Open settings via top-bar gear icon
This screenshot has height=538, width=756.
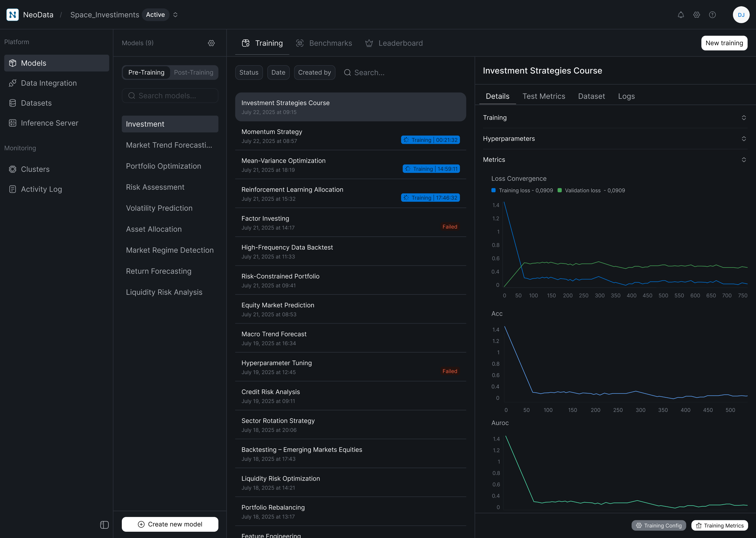click(x=696, y=15)
